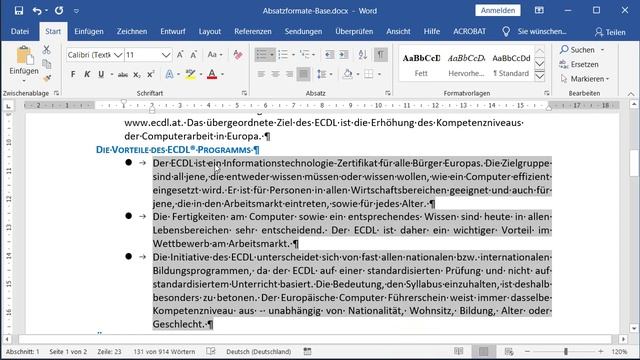Viewport: 640px width, 360px height.
Task: Toggle justified alignment button
Action: click(x=303, y=74)
